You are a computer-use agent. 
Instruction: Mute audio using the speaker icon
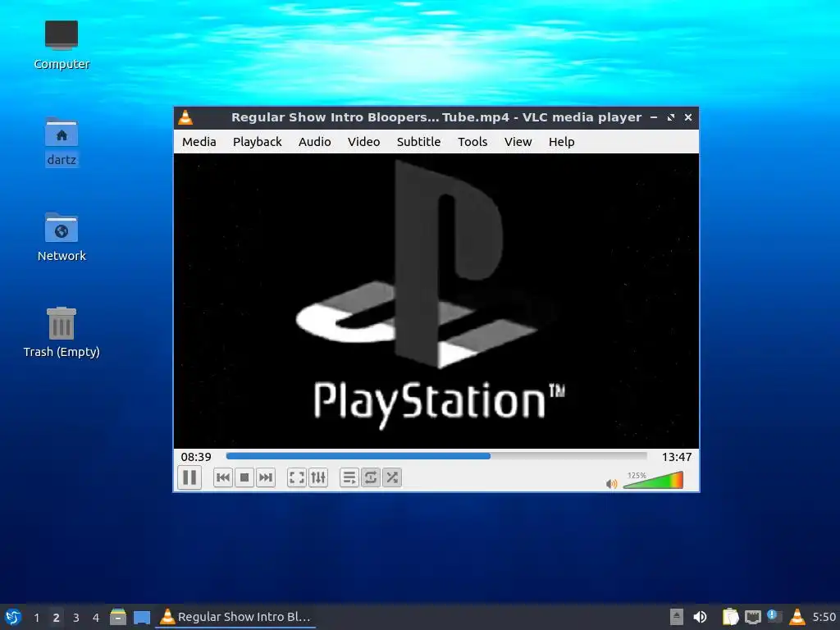(611, 484)
